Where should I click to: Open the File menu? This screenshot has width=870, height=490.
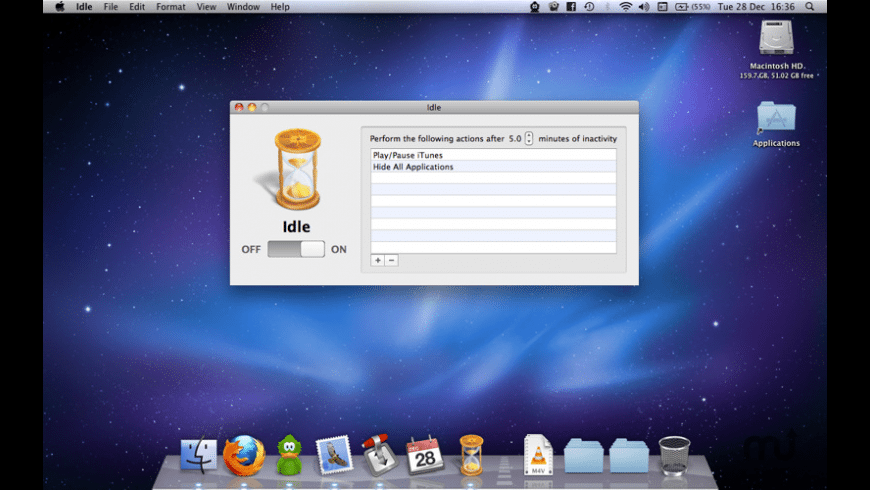[x=111, y=7]
